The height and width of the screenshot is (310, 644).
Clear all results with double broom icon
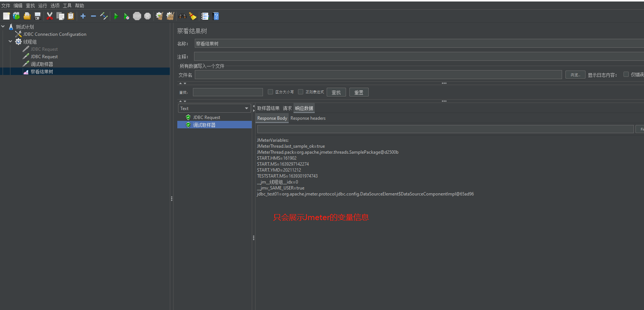click(170, 16)
